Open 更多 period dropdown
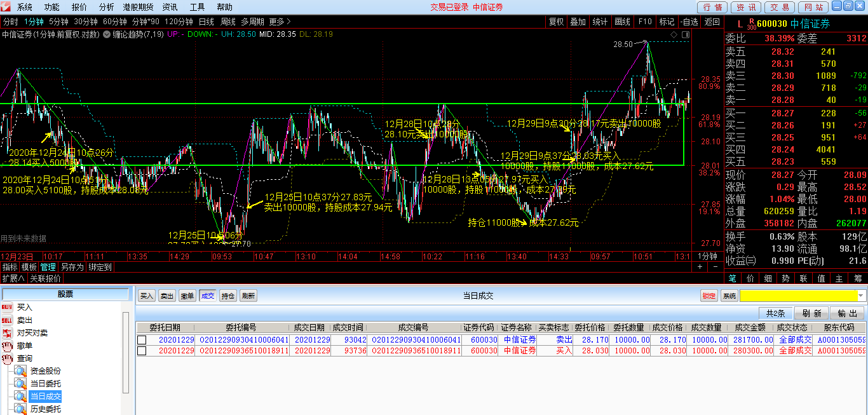This screenshot has width=868, height=415. (280, 22)
